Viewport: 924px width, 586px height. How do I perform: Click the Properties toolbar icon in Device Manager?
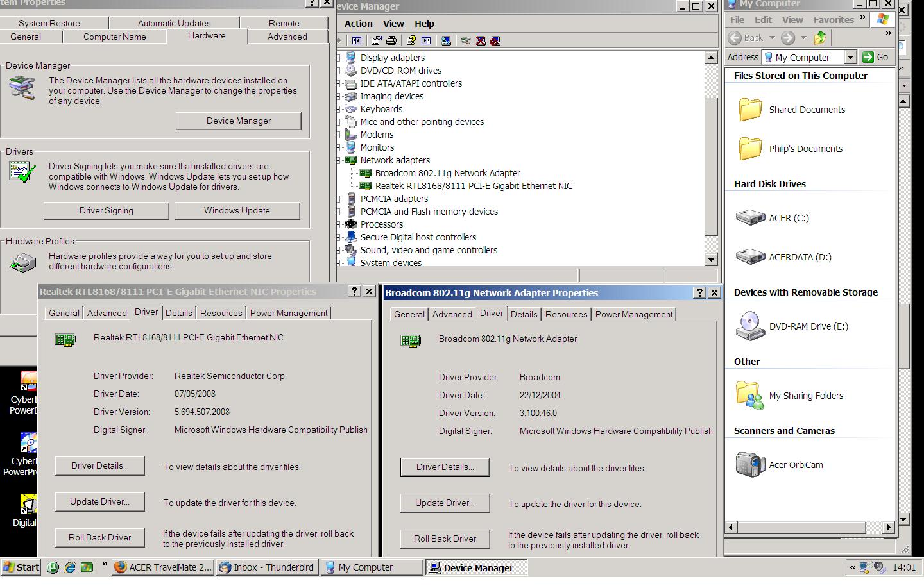[376, 40]
